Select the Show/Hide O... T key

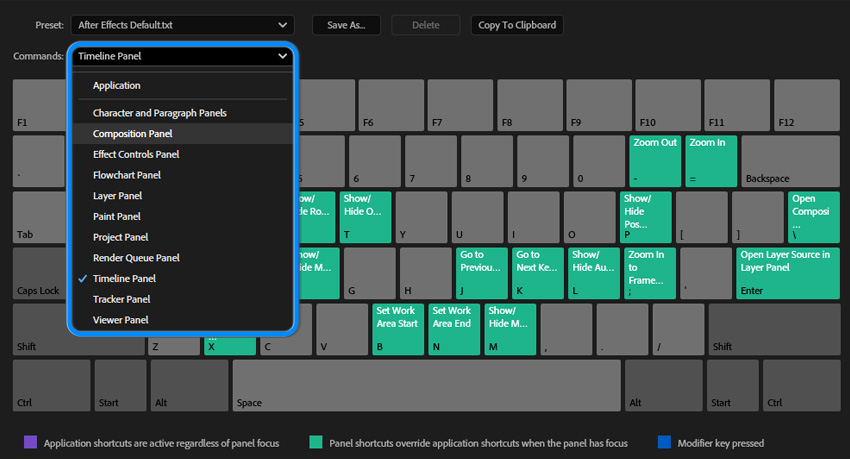pos(365,217)
